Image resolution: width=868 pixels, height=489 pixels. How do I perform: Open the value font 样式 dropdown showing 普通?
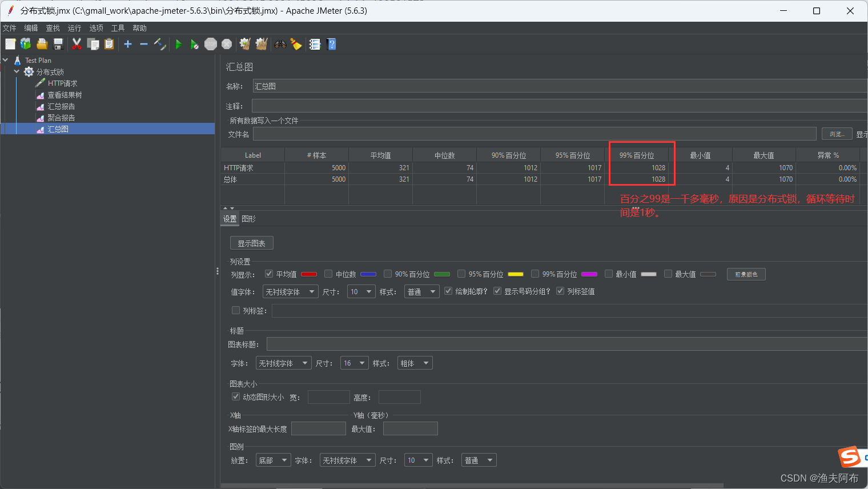pos(422,291)
